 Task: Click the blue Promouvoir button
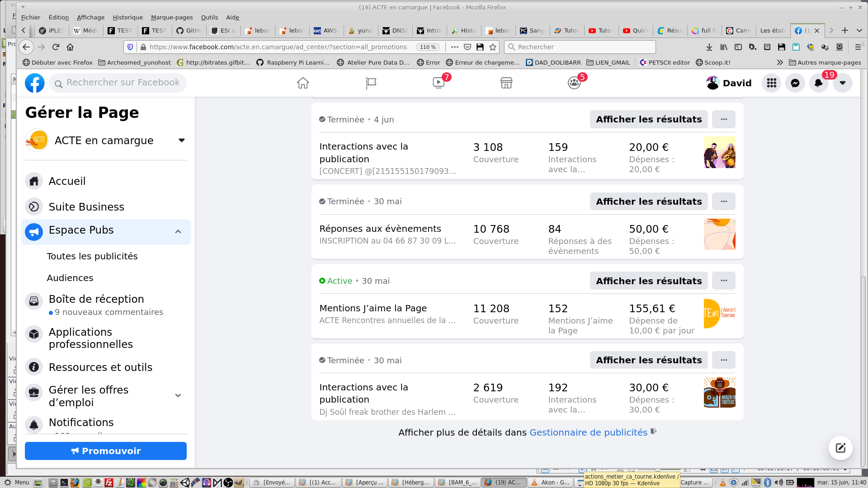pyautogui.click(x=106, y=451)
